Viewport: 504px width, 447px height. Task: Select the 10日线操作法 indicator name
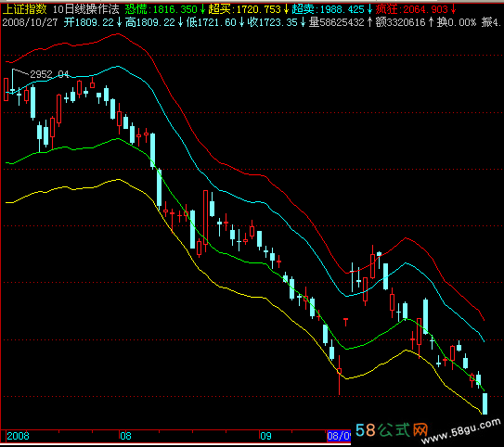pyautogui.click(x=86, y=9)
